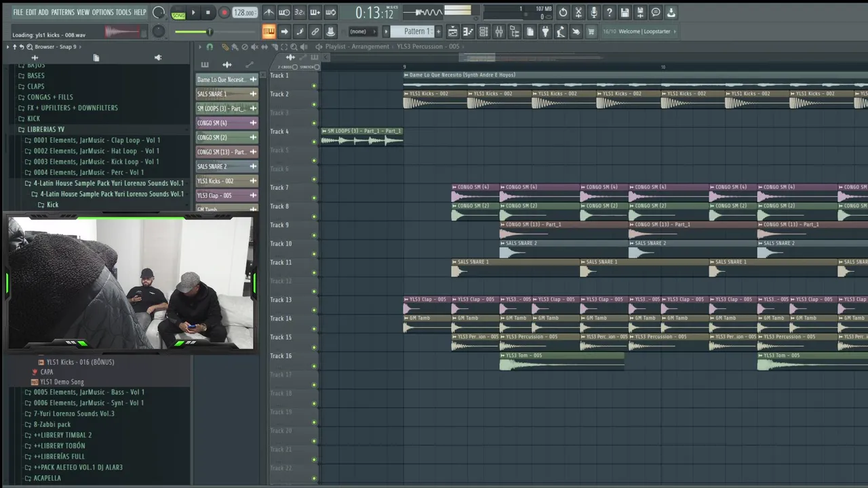868x488 pixels.
Task: Open the audio editor scissors icon
Action: pos(578,12)
